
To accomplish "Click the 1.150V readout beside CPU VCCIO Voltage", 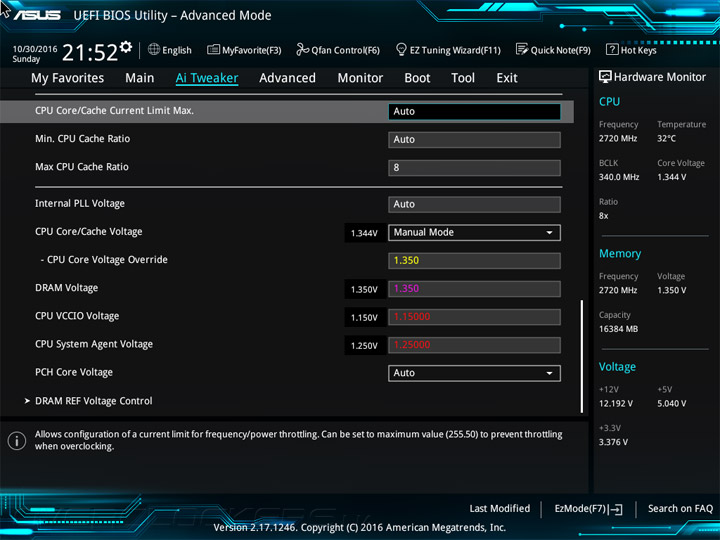I will coord(365,317).
